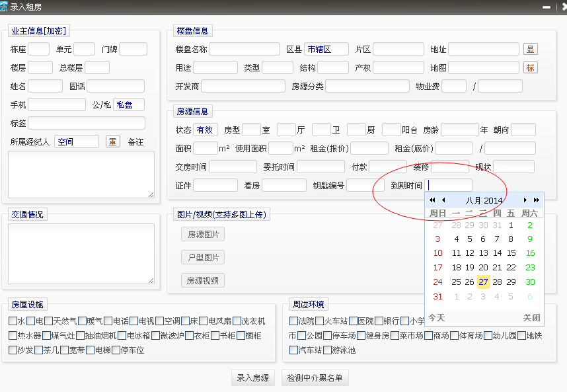This screenshot has height=392, width=567.
Task: Minimize the 录入租房 window
Action: click(547, 7)
